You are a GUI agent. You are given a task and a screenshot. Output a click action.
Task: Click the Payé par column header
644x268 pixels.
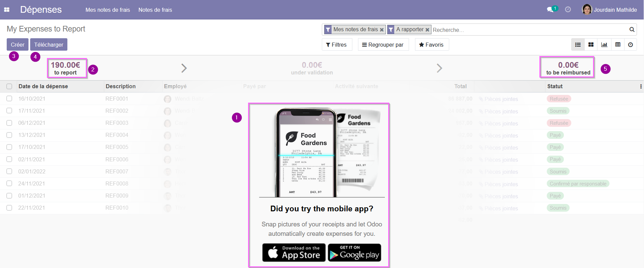coord(254,86)
